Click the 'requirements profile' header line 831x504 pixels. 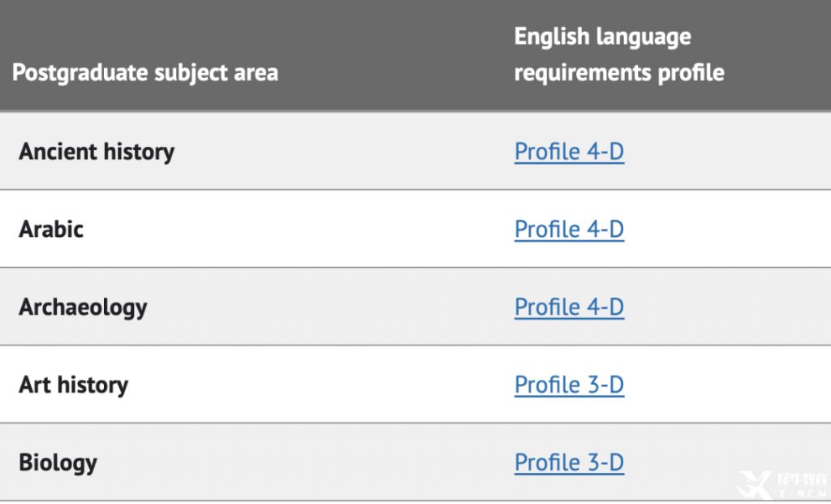pyautogui.click(x=619, y=72)
